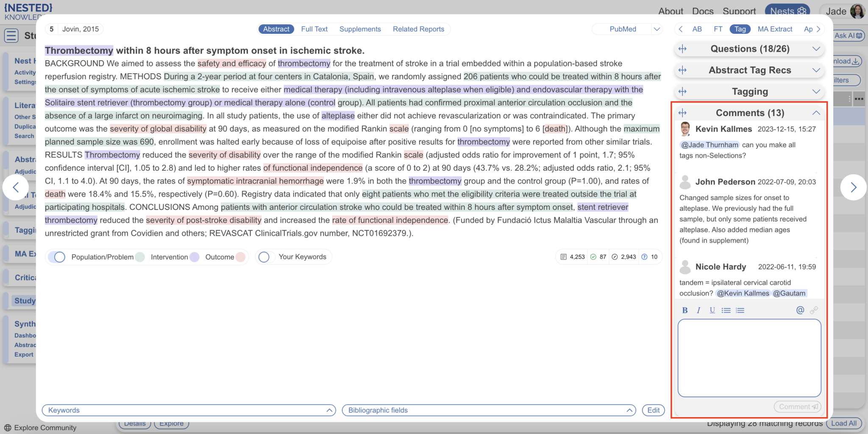Click inside the comment text box
This screenshot has width=868, height=434.
point(749,358)
